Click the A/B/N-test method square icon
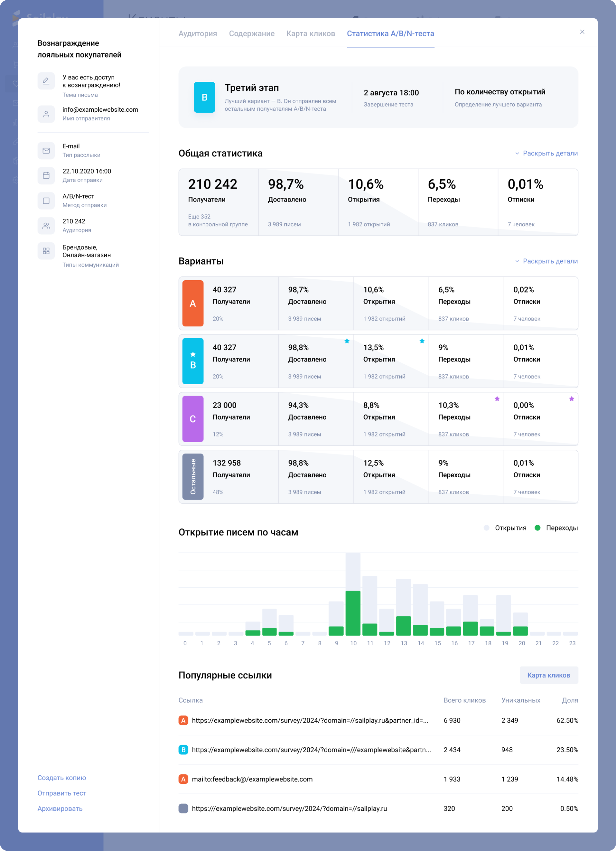Image resolution: width=616 pixels, height=851 pixels. [46, 201]
